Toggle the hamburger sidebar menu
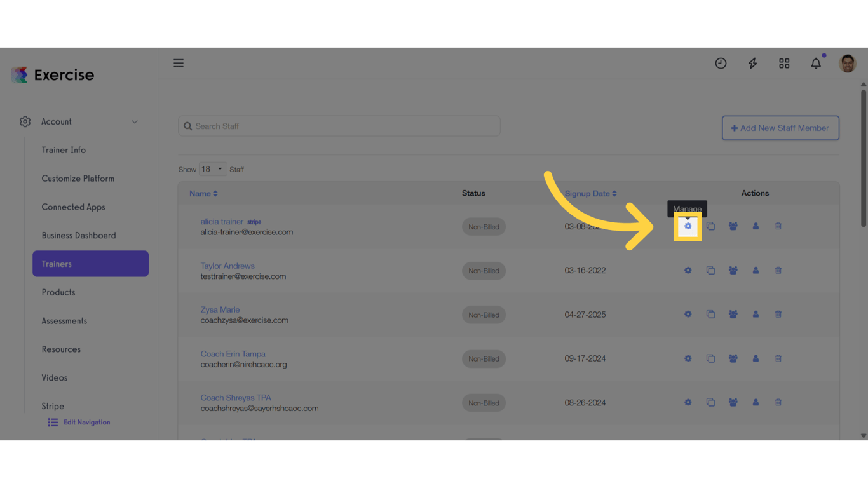The height and width of the screenshot is (488, 868). [x=179, y=63]
